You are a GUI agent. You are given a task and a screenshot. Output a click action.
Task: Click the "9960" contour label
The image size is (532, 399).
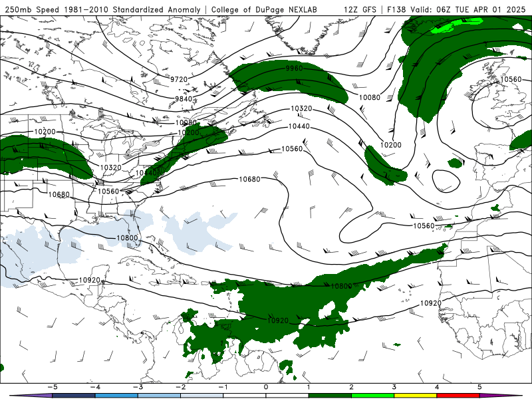click(x=294, y=68)
